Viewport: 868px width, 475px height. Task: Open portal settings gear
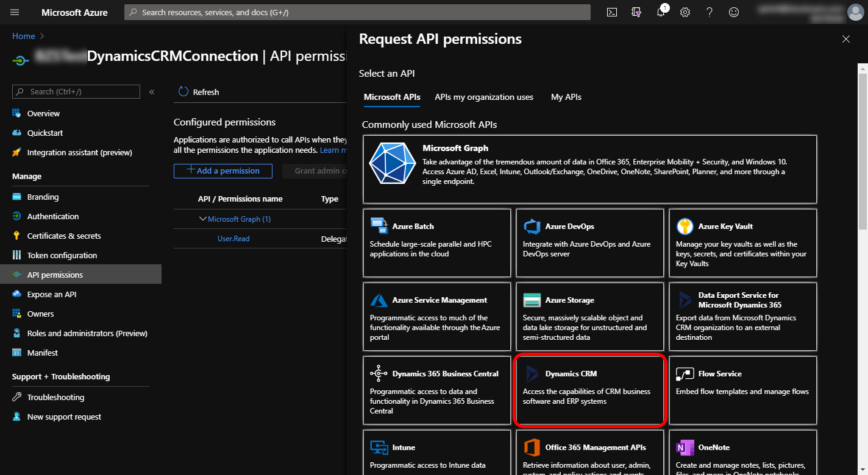(685, 12)
